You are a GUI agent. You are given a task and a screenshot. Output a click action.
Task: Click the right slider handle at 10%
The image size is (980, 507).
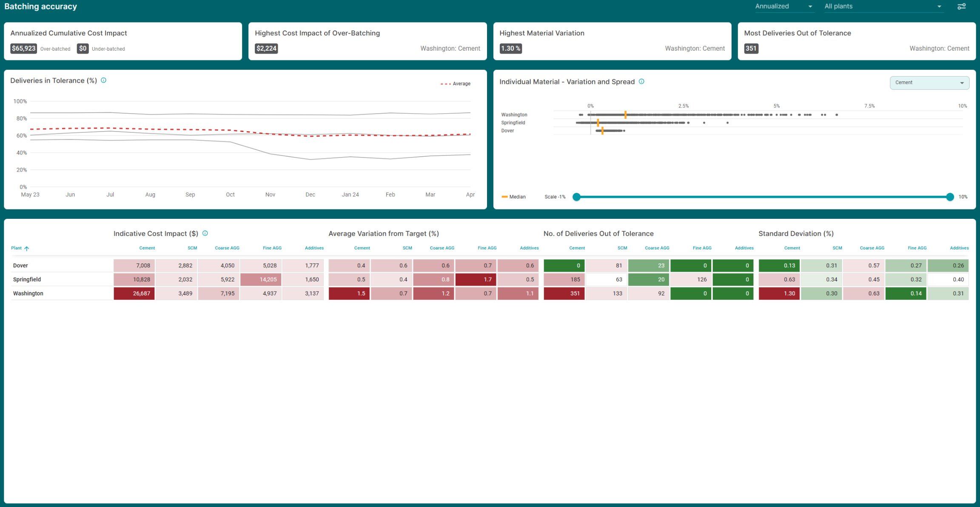[x=950, y=197]
